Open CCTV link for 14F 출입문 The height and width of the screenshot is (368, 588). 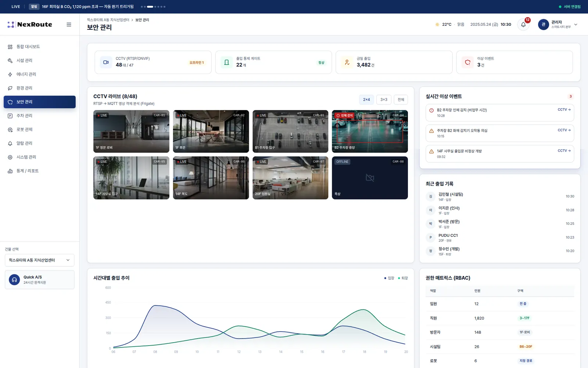pos(564,151)
